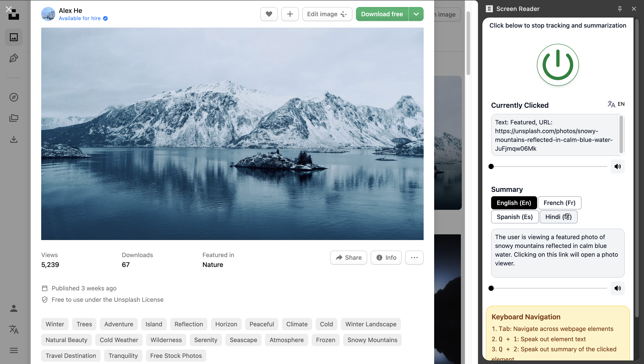644x364 pixels.
Task: Add photo to collection with plus icon
Action: point(290,14)
